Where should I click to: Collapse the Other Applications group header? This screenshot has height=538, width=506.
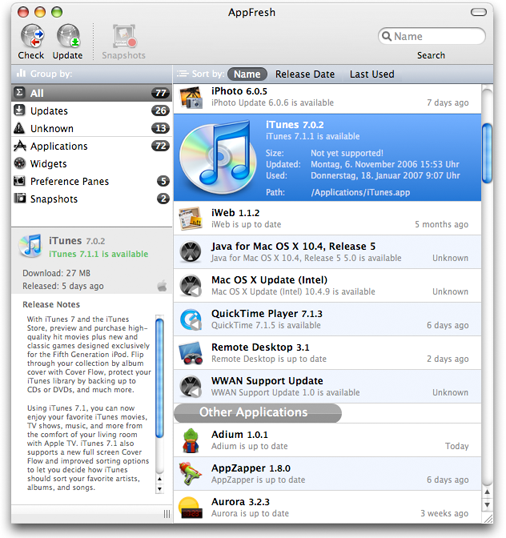[258, 413]
